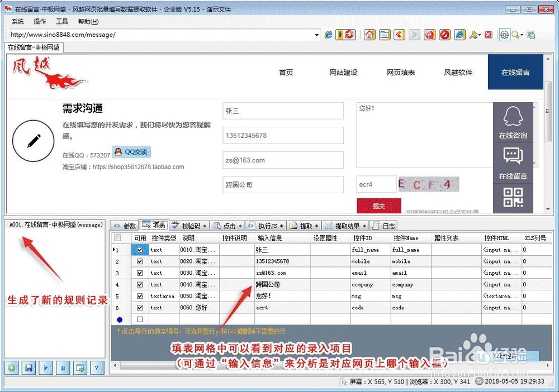Navigate back with the red arrow icon

pyautogui.click(x=399, y=35)
